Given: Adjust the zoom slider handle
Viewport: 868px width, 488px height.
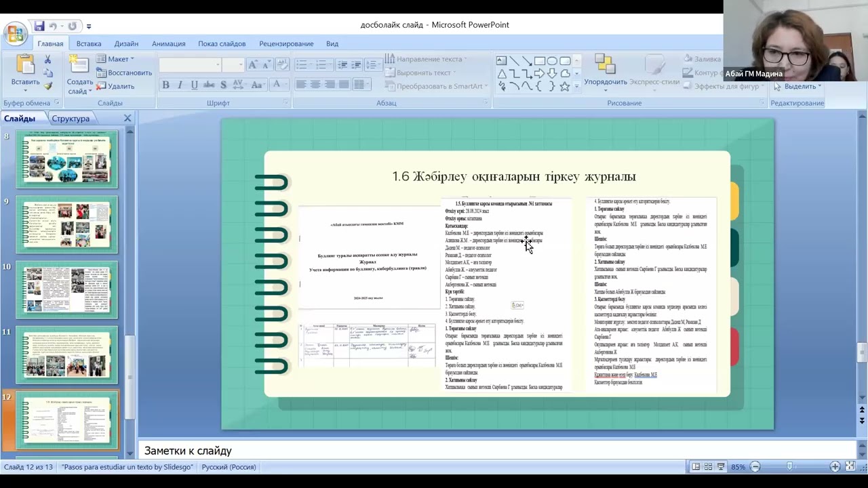Looking at the screenshot, I should tap(790, 466).
